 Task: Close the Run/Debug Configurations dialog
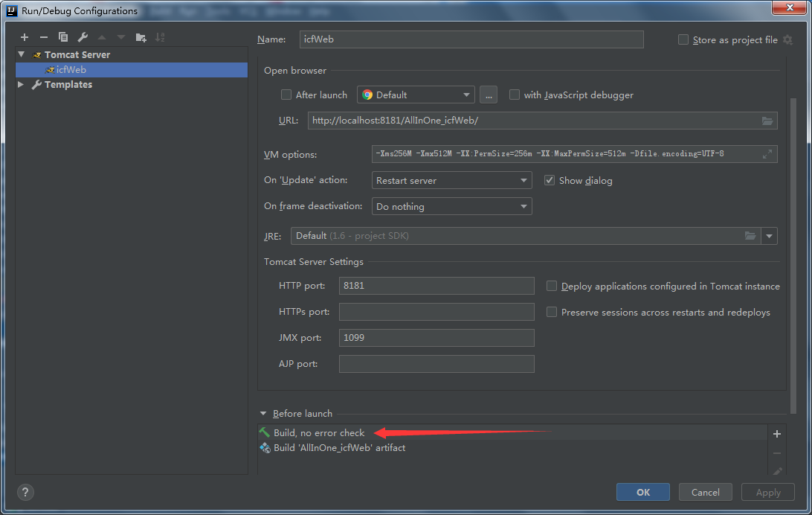coord(789,7)
